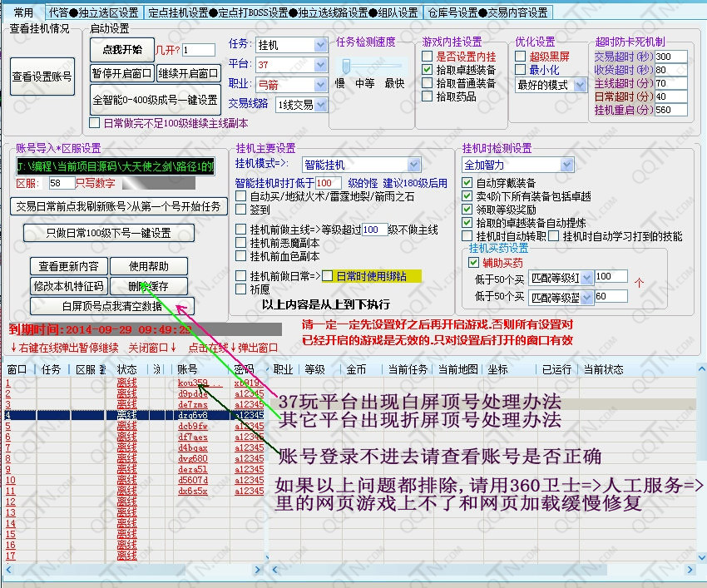This screenshot has height=588, width=707.
Task: Open 使用帮助 help
Action: pyautogui.click(x=149, y=266)
